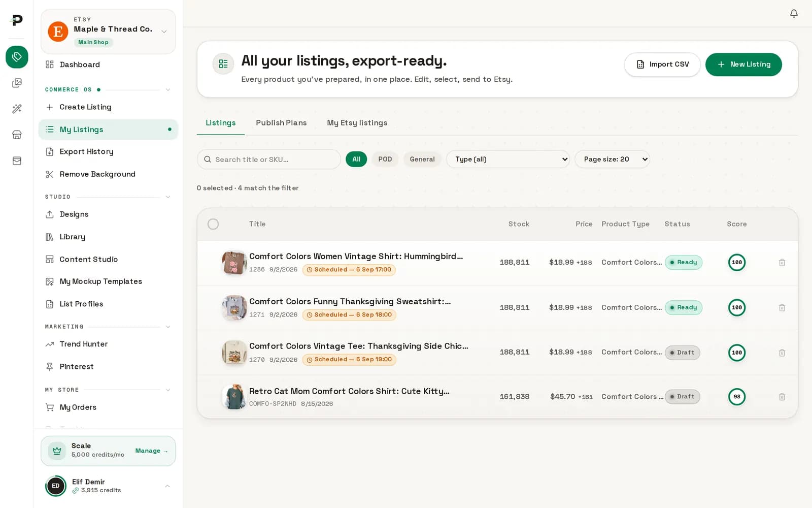
Task: Delete the Hummingbird shirt listing
Action: tap(782, 263)
